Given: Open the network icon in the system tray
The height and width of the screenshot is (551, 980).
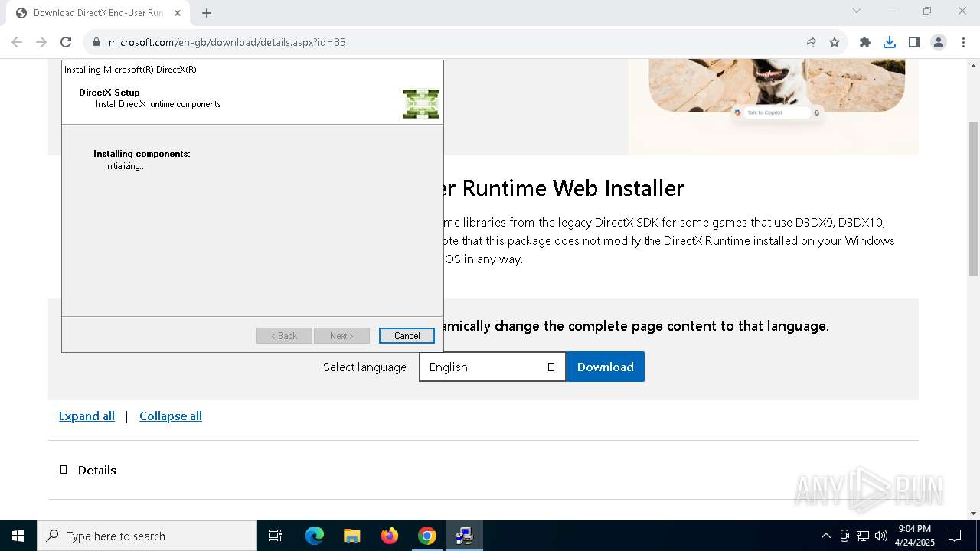Looking at the screenshot, I should coord(863,536).
